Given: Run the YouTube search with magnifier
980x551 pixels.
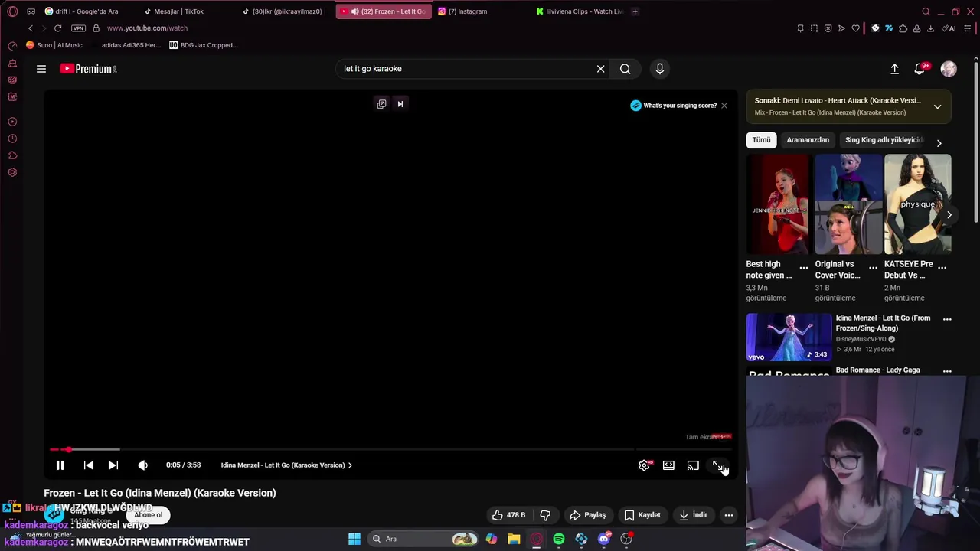Looking at the screenshot, I should pyautogui.click(x=626, y=69).
